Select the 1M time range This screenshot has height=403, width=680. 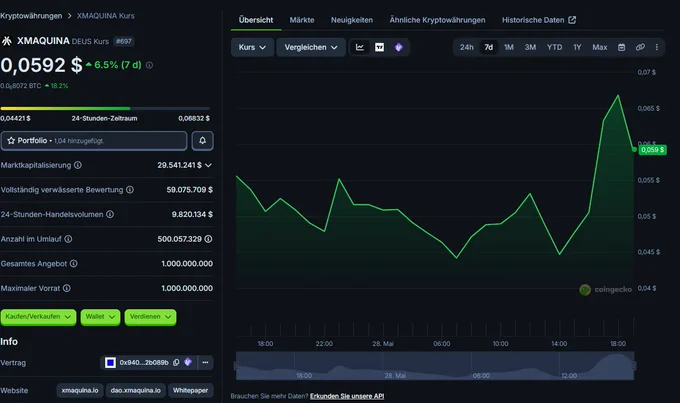[x=509, y=47]
